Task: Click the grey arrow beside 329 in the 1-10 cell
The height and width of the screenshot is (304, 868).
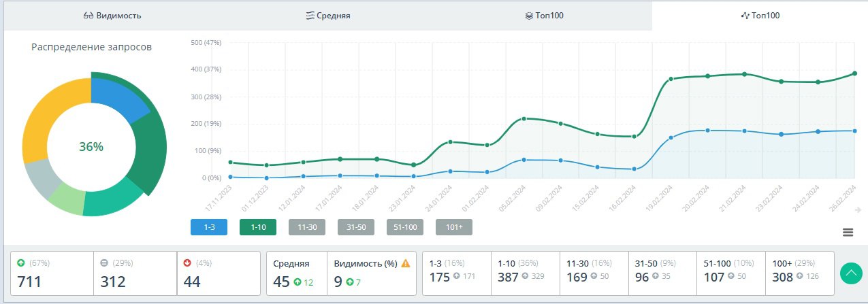Action: coord(524,276)
